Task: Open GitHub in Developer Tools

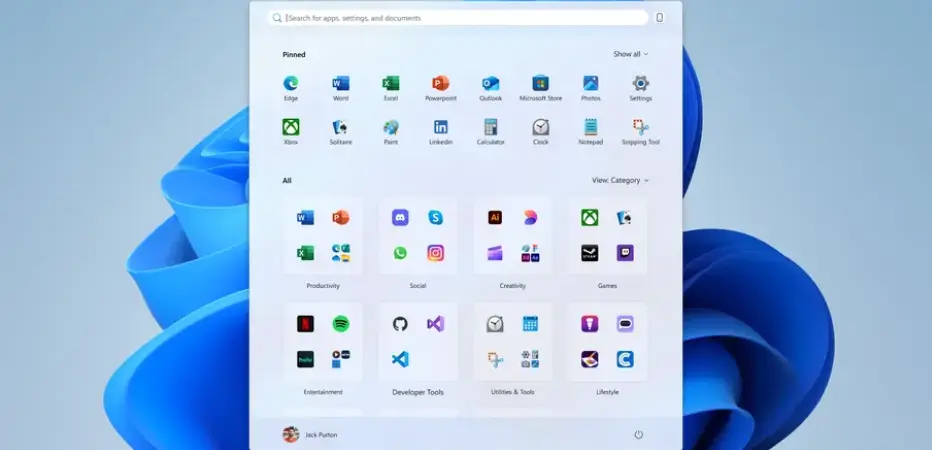Action: tap(400, 324)
